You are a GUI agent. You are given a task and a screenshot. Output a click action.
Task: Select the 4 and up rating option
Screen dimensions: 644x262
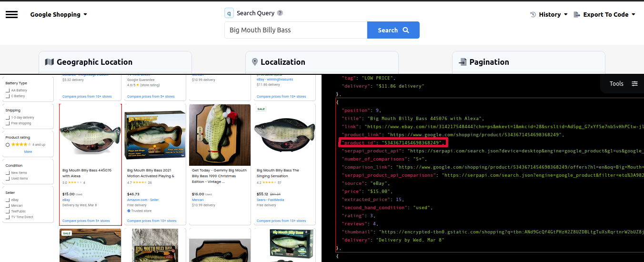pyautogui.click(x=8, y=145)
